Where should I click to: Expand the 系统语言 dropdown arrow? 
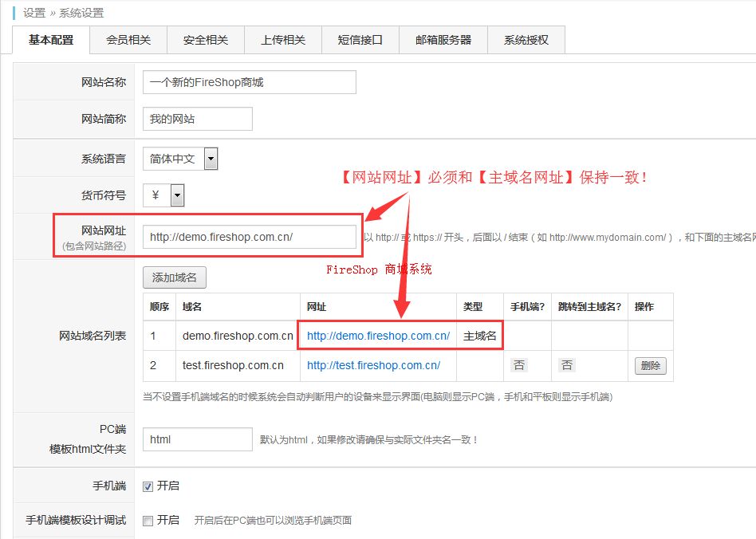pos(211,159)
